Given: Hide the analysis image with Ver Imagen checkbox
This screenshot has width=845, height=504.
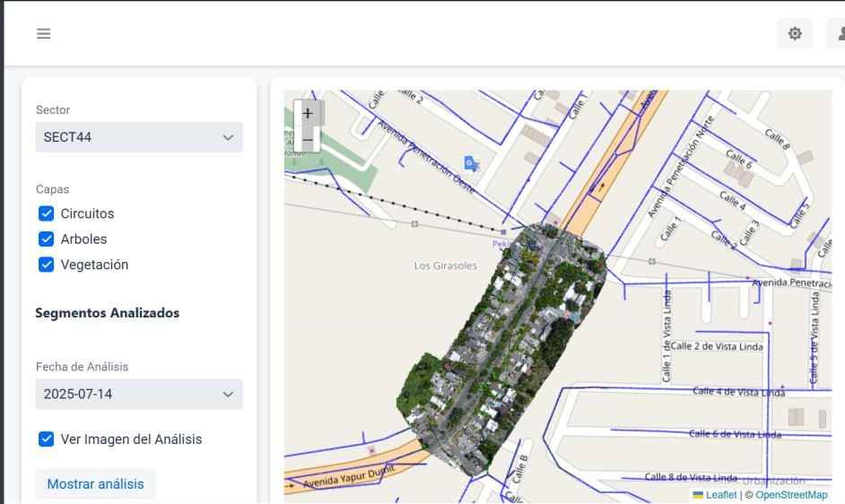Looking at the screenshot, I should click(x=47, y=439).
